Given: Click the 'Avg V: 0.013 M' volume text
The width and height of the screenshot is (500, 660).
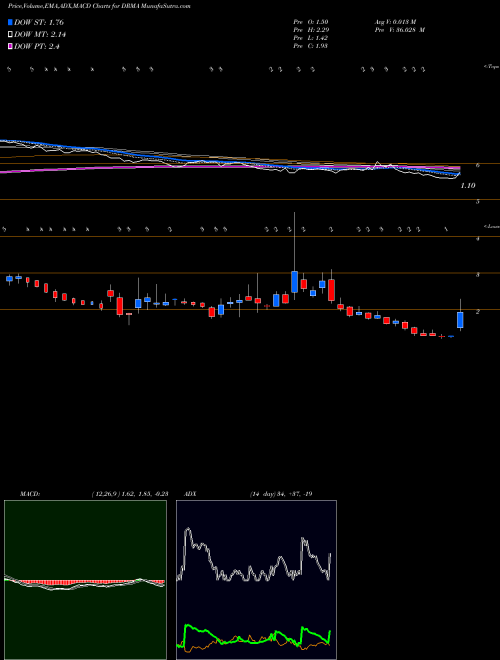Looking at the screenshot, I should pos(395,22).
